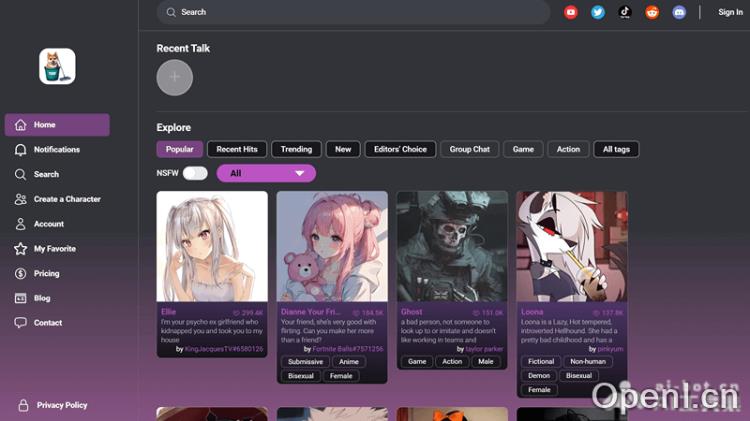Toggle the NSFW switch

coord(195,173)
